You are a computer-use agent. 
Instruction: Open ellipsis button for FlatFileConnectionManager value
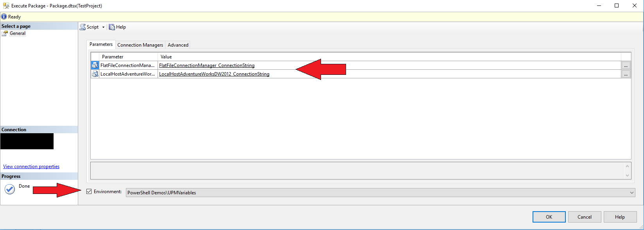[x=626, y=66]
